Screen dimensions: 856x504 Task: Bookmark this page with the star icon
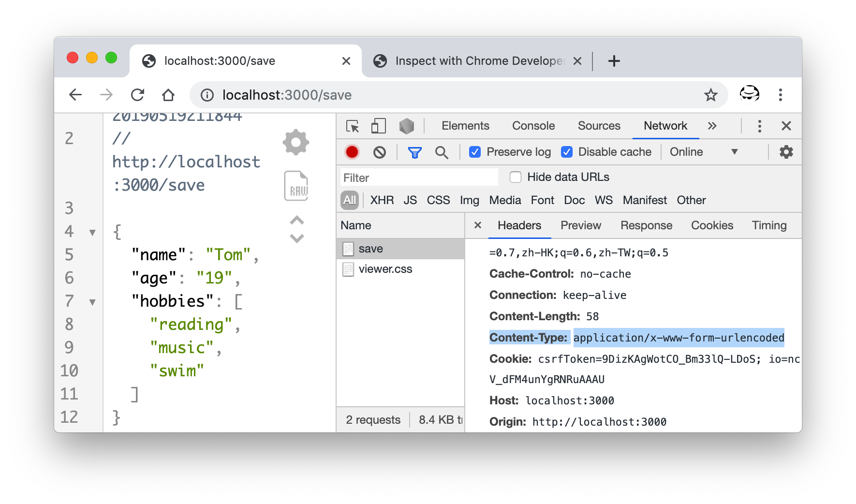click(x=710, y=95)
